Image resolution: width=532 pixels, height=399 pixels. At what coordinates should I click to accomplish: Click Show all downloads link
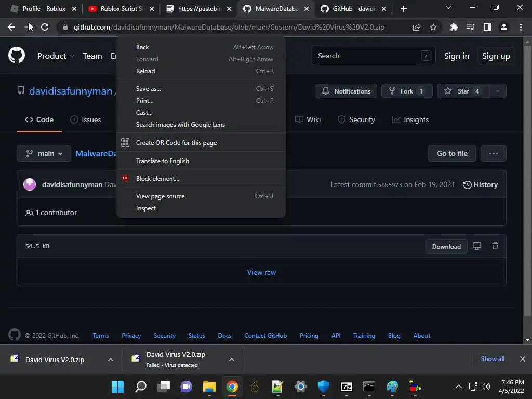[x=493, y=359]
